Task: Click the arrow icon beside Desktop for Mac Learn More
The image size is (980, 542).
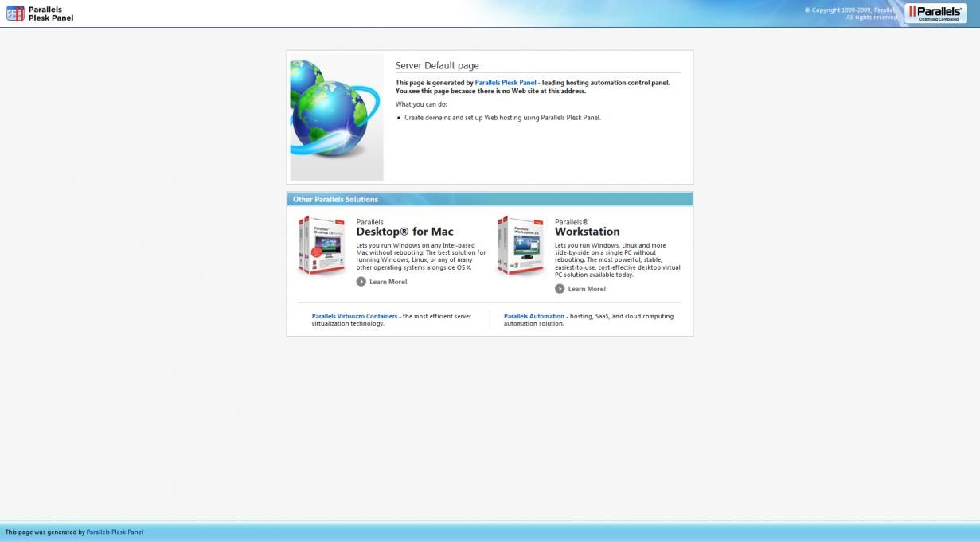Action: click(x=361, y=282)
